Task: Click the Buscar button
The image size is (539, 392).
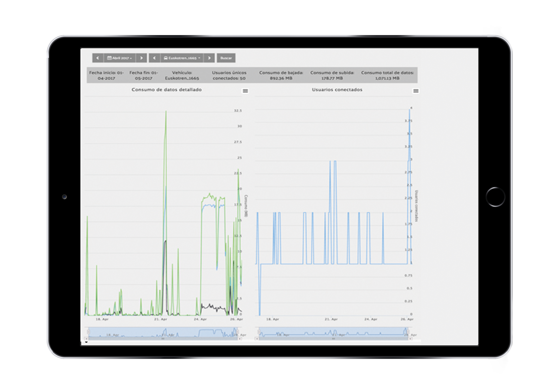Action: (x=226, y=58)
